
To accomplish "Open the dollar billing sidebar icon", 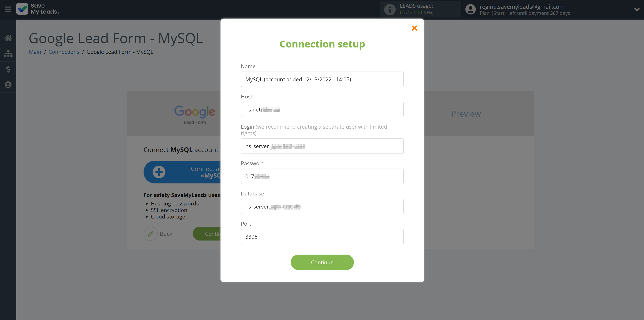I will click(x=8, y=69).
